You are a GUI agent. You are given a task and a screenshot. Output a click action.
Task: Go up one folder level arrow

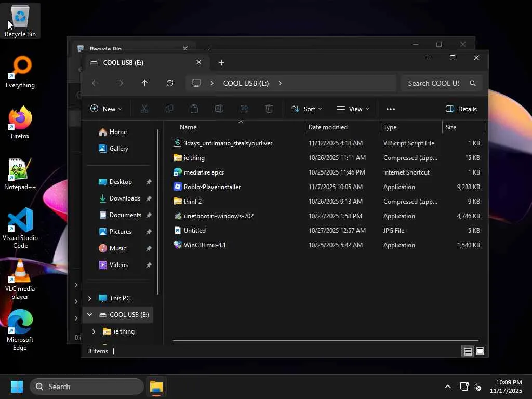point(145,83)
